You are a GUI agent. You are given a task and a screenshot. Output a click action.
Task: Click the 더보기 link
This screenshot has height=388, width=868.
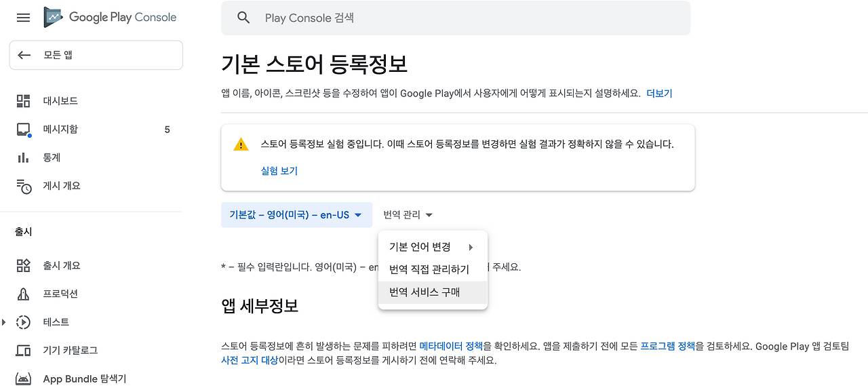[659, 94]
